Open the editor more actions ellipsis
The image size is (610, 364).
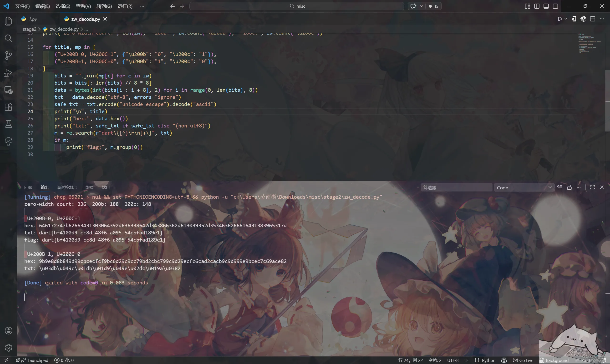coord(602,19)
